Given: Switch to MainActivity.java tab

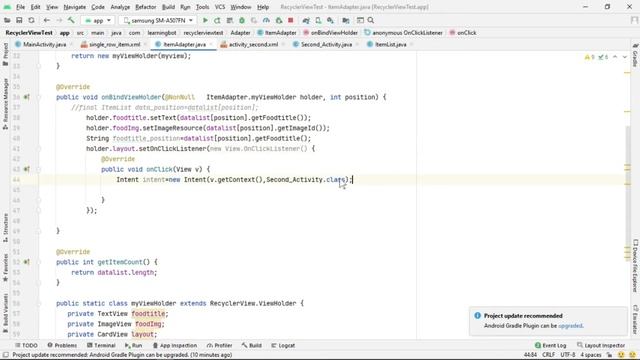Looking at the screenshot, I should 44,44.
